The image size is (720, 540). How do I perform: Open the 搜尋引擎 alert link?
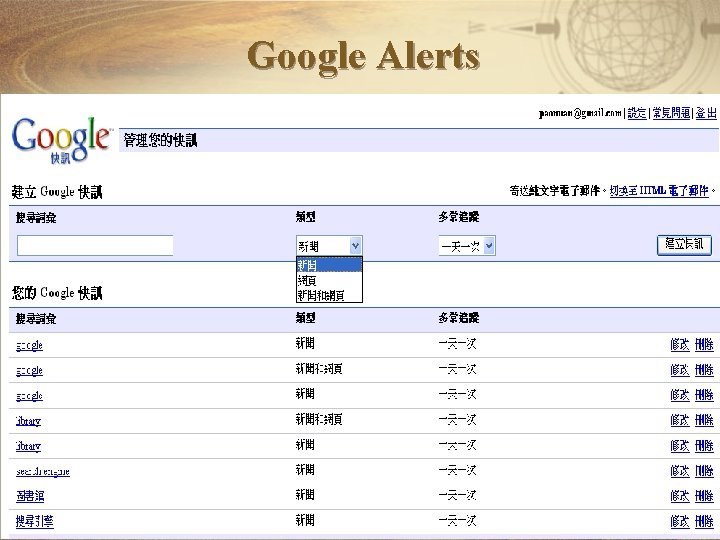(x=35, y=522)
